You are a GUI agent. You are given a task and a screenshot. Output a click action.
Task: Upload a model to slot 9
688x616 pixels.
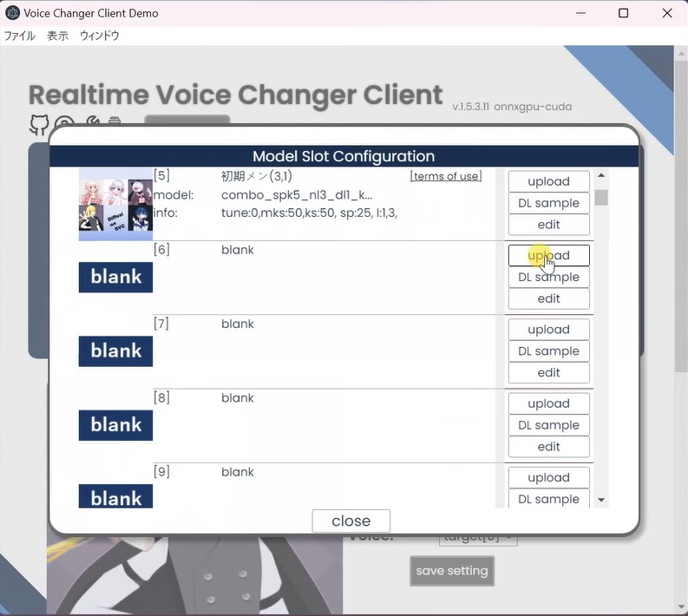pyautogui.click(x=548, y=477)
